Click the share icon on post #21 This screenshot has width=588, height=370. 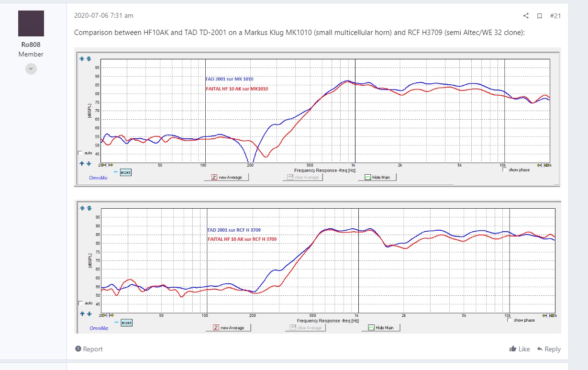coord(526,16)
